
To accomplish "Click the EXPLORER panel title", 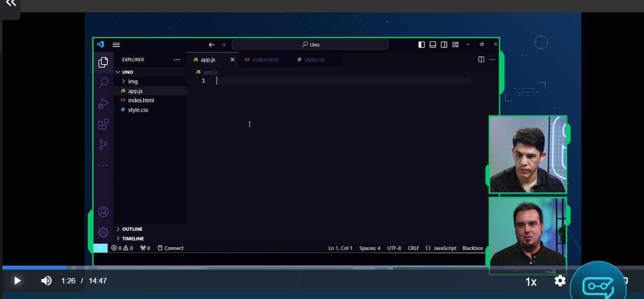I will (133, 60).
